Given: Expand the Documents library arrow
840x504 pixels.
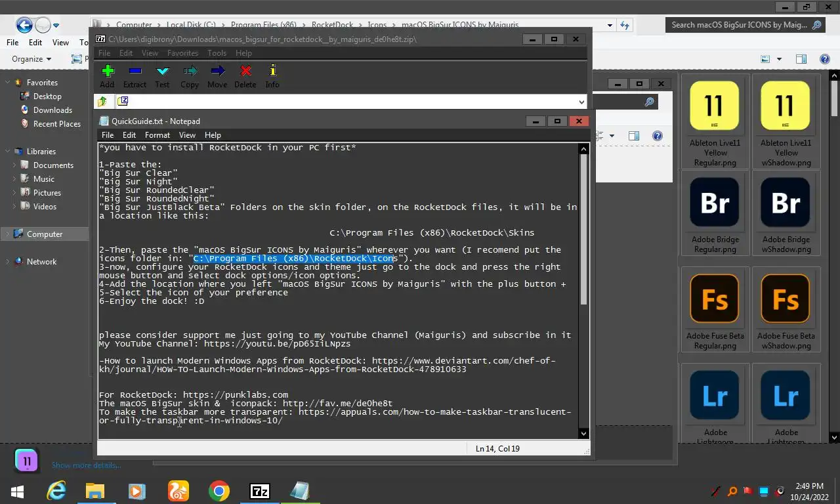Looking at the screenshot, I should 14,165.
